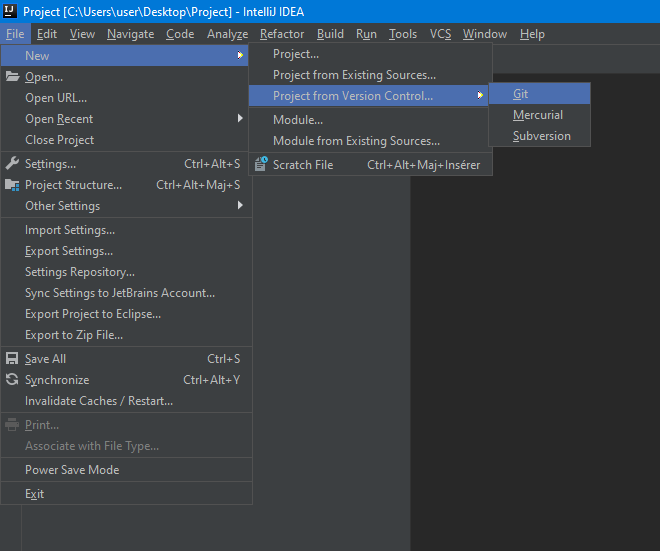Choose Project from Version Control... entry
The image size is (660, 551).
click(369, 96)
